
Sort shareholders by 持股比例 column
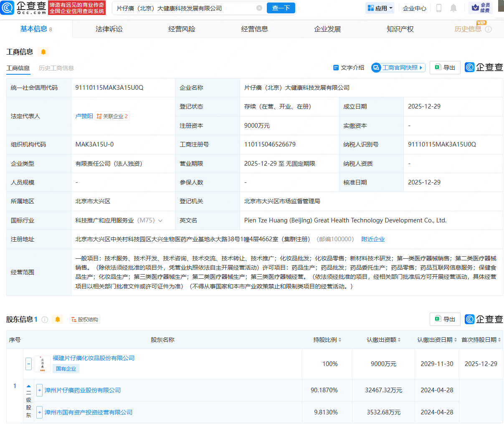point(327,340)
